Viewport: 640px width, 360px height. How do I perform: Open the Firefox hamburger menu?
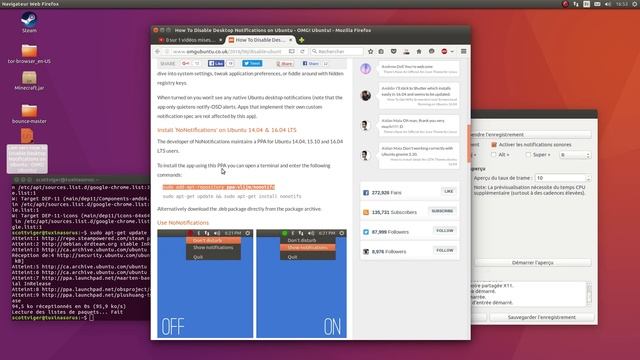(x=464, y=51)
